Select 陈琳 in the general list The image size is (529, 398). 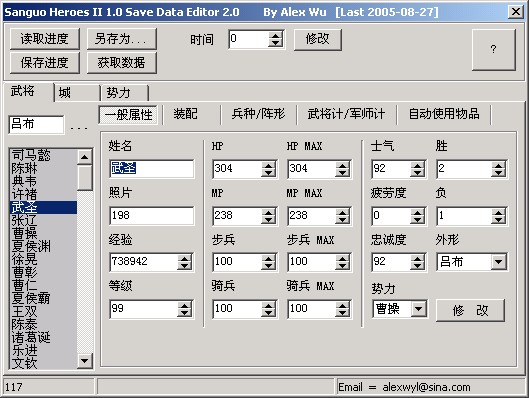44,168
